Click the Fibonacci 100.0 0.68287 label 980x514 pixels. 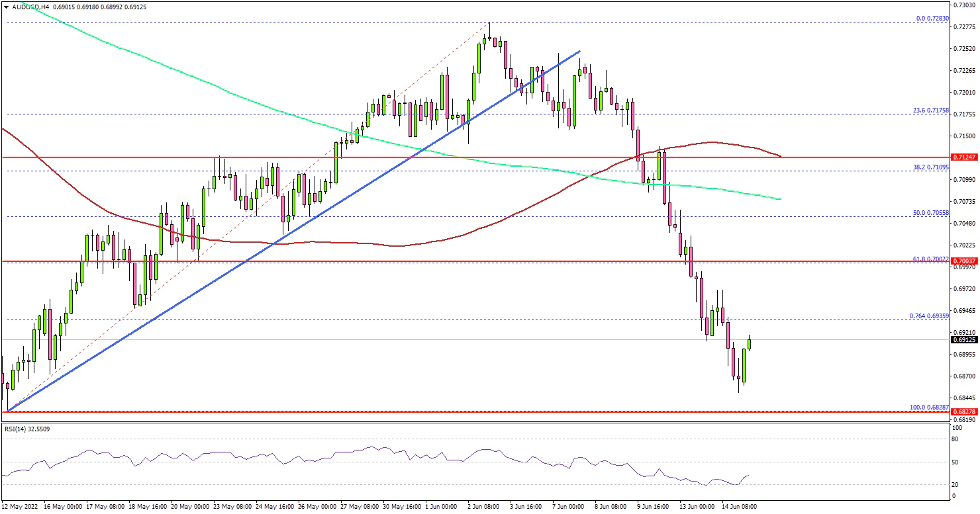(x=928, y=407)
